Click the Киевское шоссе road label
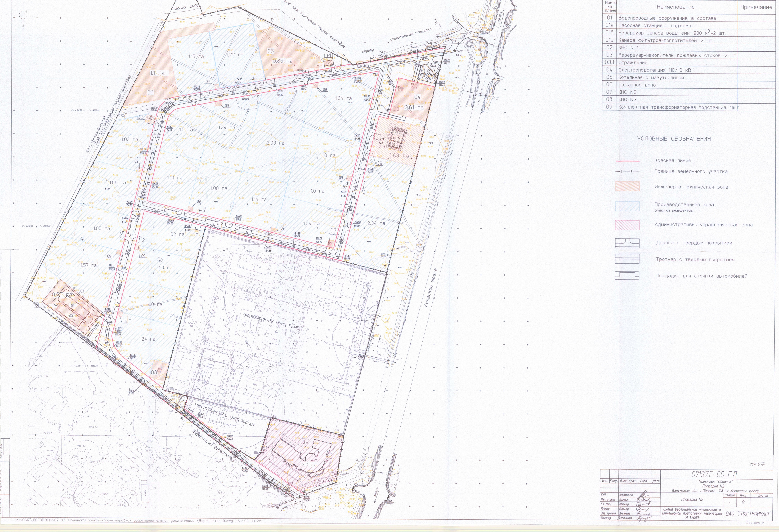The height and width of the screenshot is (532, 779). [431, 288]
